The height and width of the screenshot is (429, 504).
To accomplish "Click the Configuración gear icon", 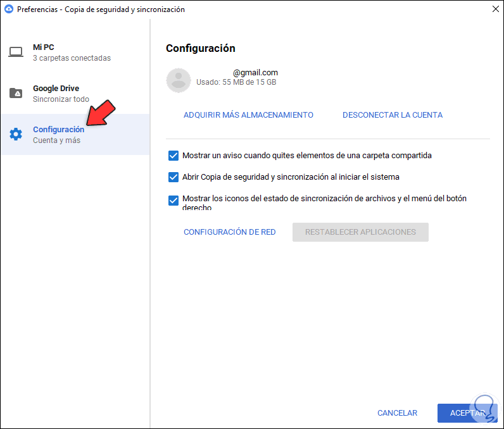I will pyautogui.click(x=16, y=134).
